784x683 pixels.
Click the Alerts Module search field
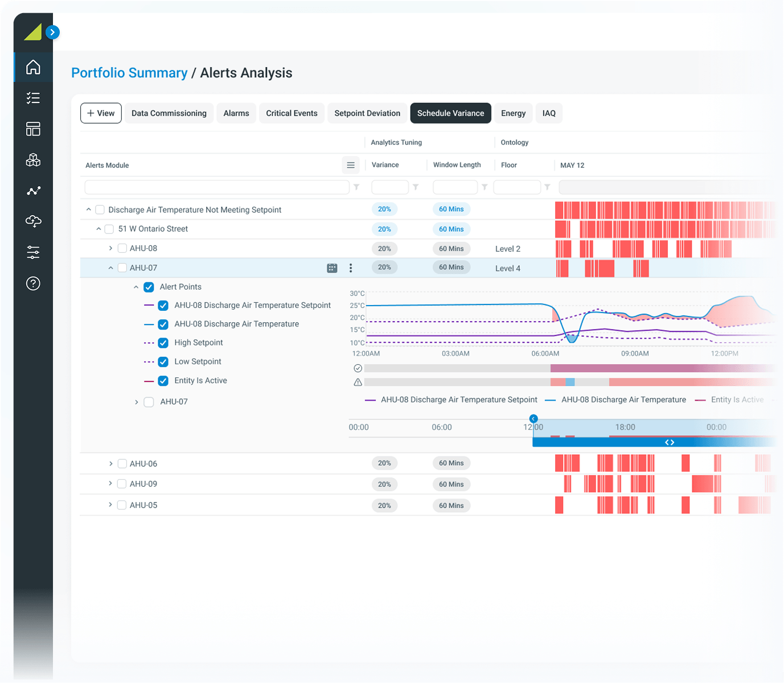(217, 187)
